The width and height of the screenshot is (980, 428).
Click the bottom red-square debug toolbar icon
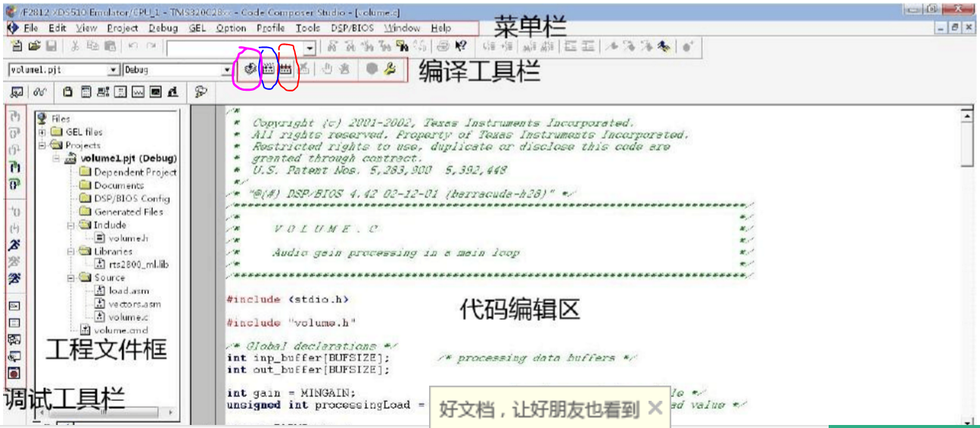14,373
